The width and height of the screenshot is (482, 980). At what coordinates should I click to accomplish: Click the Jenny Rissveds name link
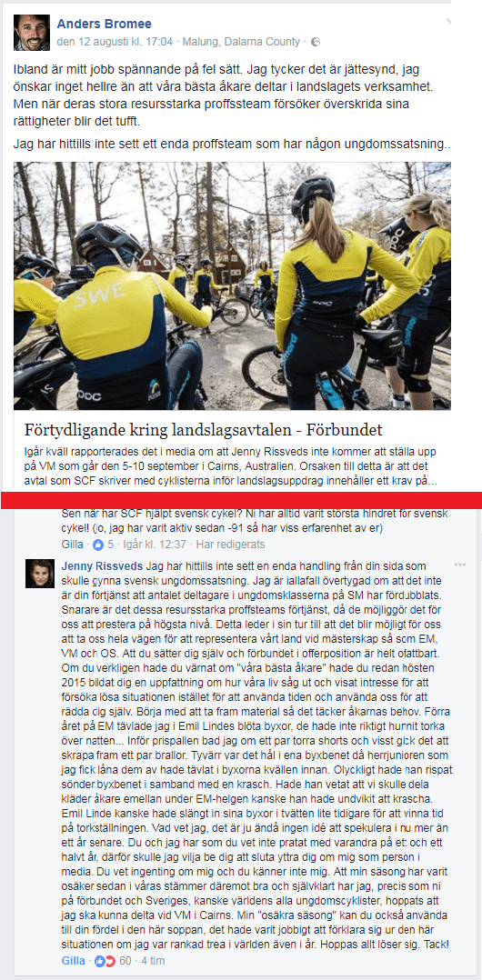pos(103,567)
